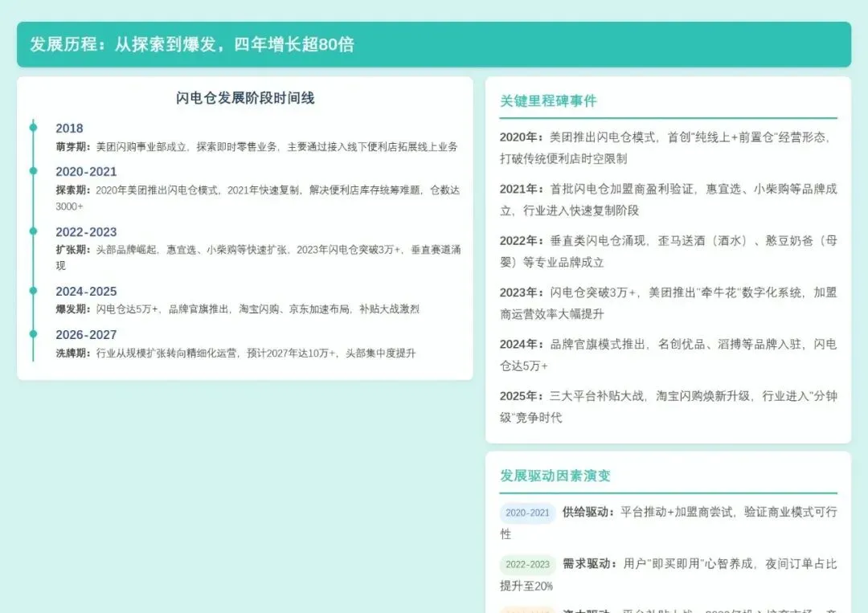This screenshot has height=613, width=868.
Task: Select the 2020-2021 timeline dot marker
Action: tap(33, 171)
